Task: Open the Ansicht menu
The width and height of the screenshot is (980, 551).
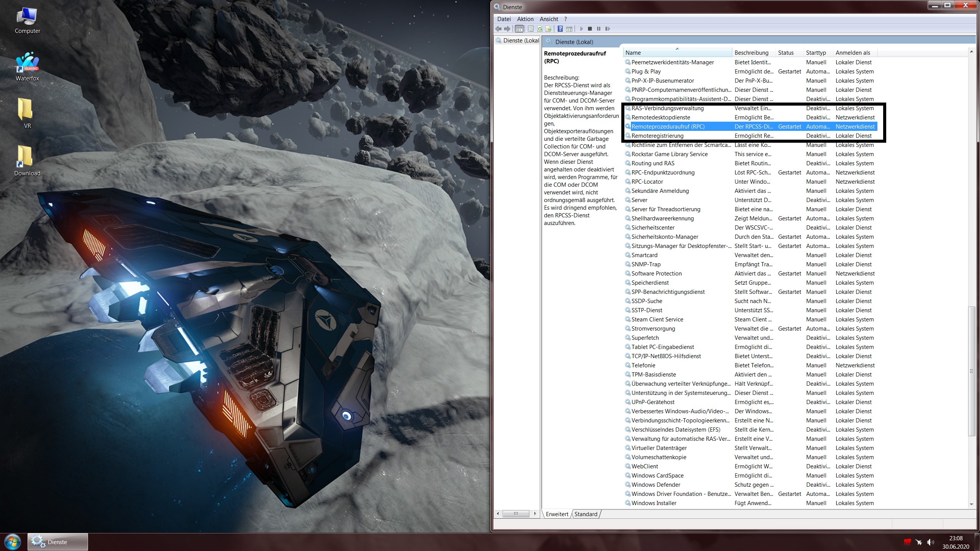Action: (549, 19)
